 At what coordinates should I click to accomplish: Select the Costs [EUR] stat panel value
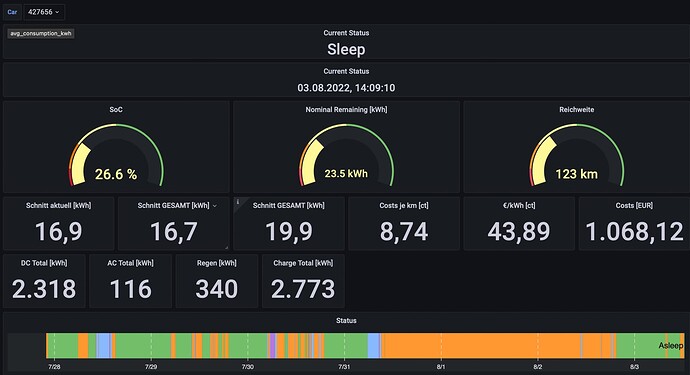(634, 232)
